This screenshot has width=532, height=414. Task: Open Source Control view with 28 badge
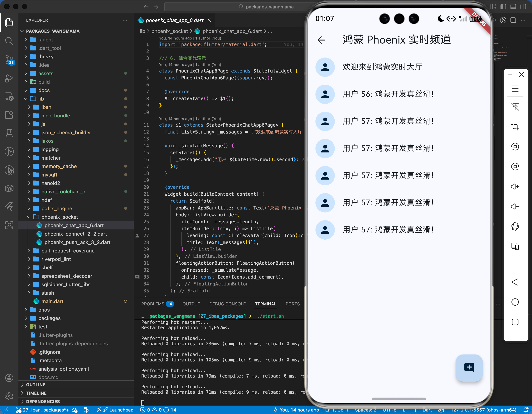[x=9, y=59]
